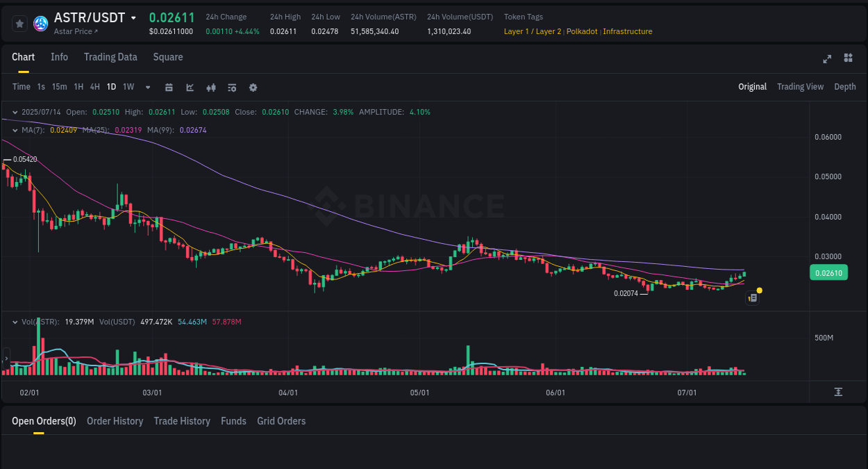Click the Astar token logo

click(40, 23)
